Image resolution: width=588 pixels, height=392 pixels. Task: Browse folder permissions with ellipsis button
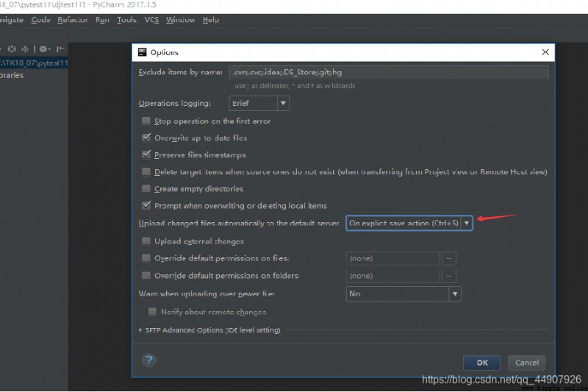point(449,276)
